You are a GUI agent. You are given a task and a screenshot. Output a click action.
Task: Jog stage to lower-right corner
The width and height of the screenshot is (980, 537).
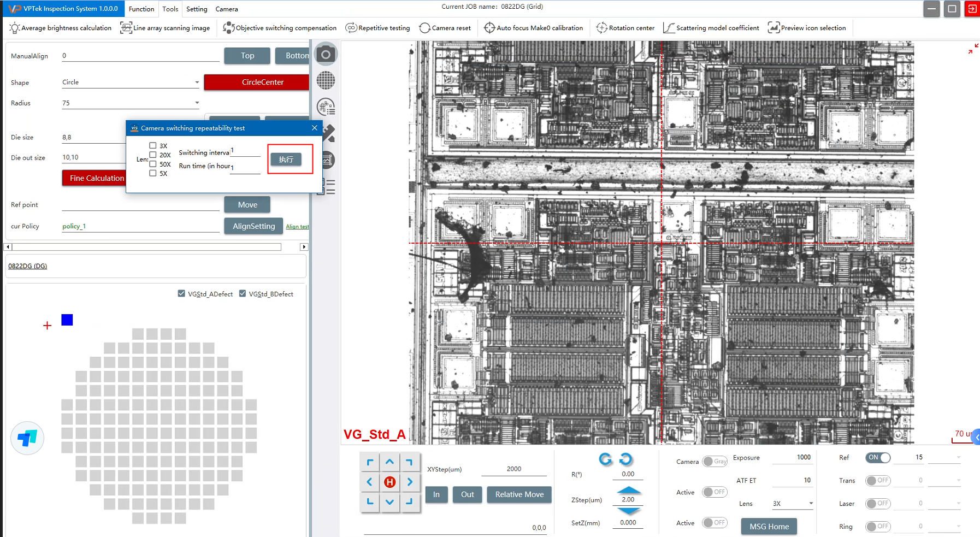pos(410,501)
